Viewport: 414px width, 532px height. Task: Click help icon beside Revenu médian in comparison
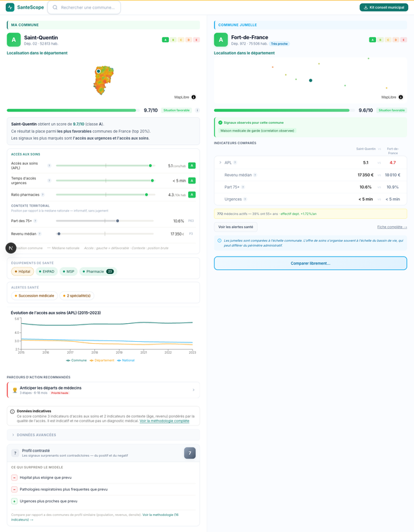click(x=255, y=175)
